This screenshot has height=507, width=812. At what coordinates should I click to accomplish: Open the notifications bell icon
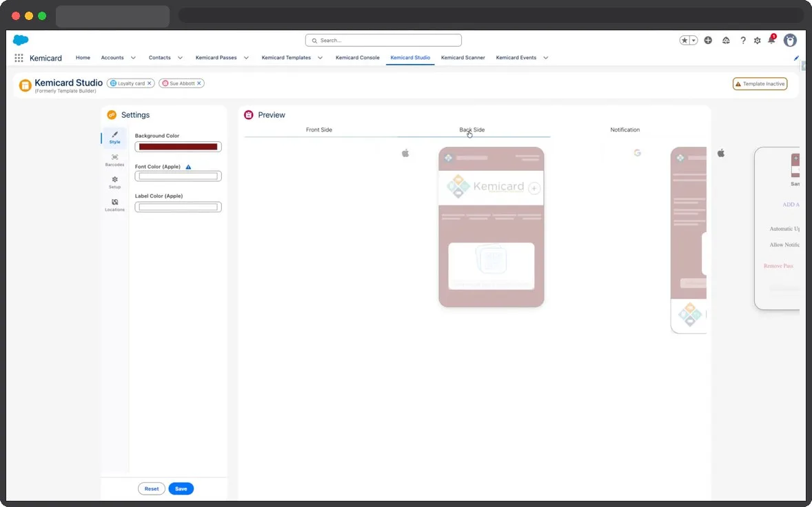[x=771, y=40]
